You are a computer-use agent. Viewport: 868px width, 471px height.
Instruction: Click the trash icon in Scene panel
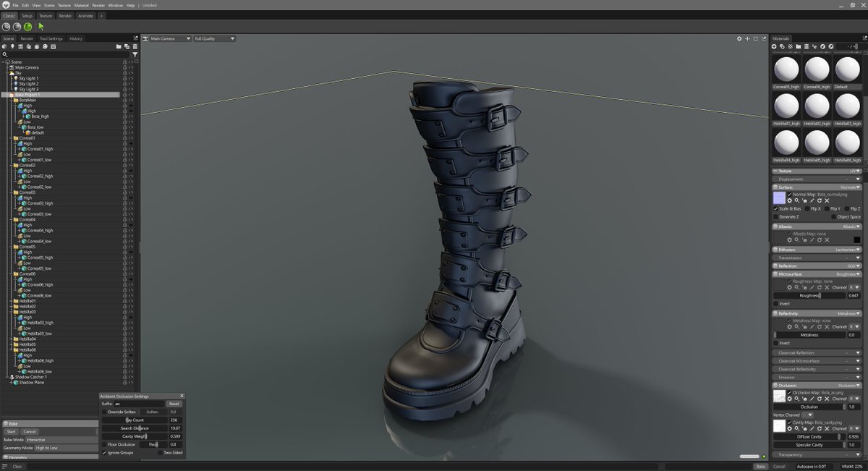coord(135,46)
